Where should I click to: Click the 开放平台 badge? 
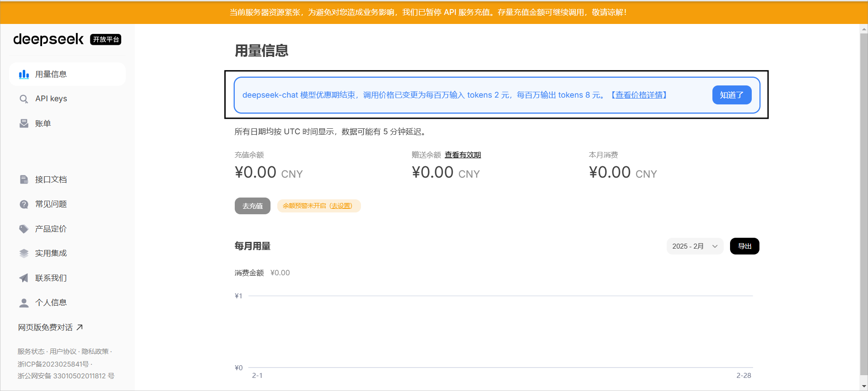106,39
